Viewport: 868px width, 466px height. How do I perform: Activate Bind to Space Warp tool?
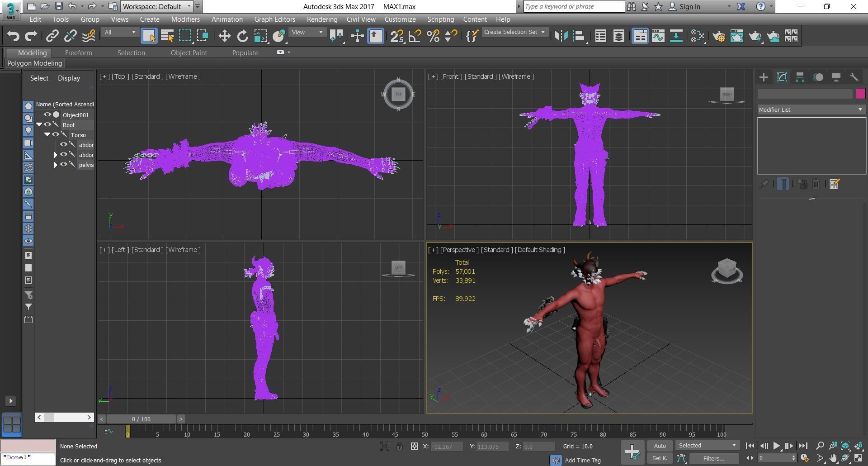coord(89,36)
